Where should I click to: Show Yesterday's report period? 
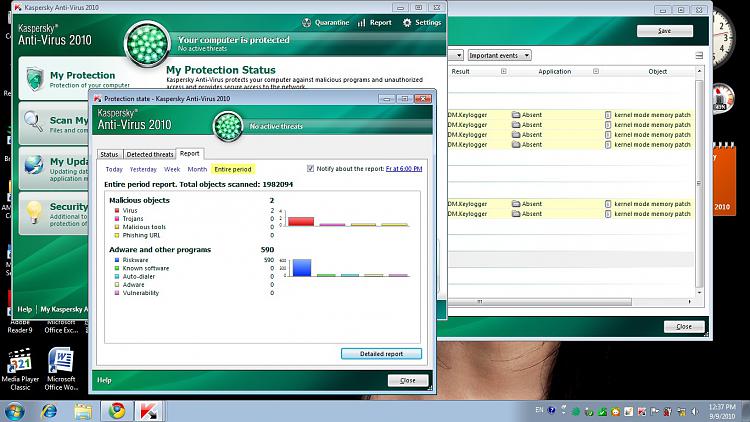(x=143, y=169)
